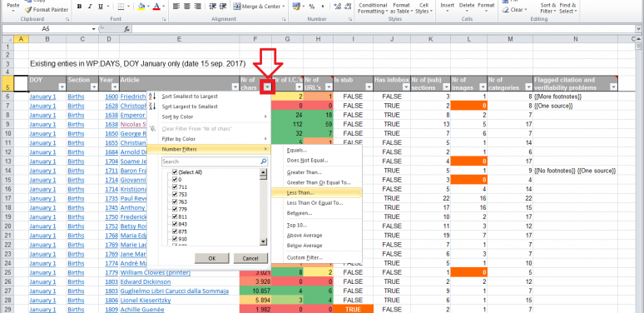Uncheck the 0 value checkbox
Image resolution: width=644 pixels, height=313 pixels.
(176, 180)
